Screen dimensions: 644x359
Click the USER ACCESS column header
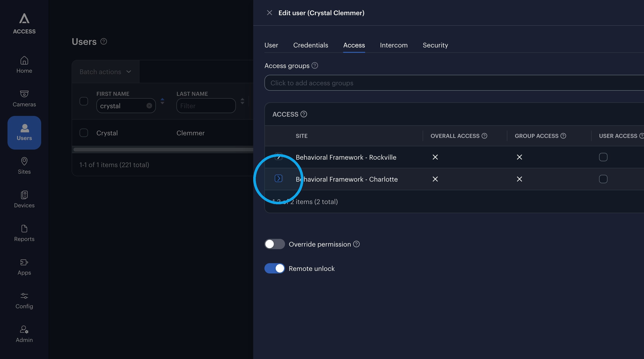pyautogui.click(x=618, y=136)
